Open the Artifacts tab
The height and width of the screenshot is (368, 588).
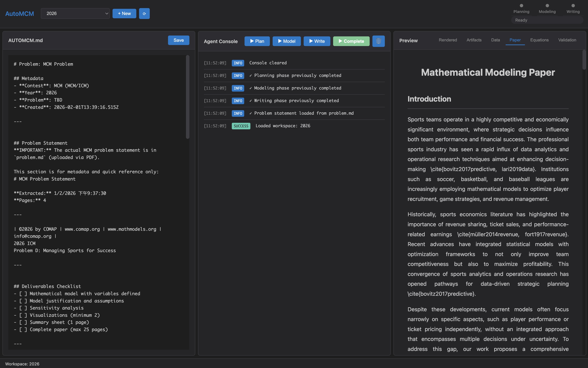click(x=473, y=40)
